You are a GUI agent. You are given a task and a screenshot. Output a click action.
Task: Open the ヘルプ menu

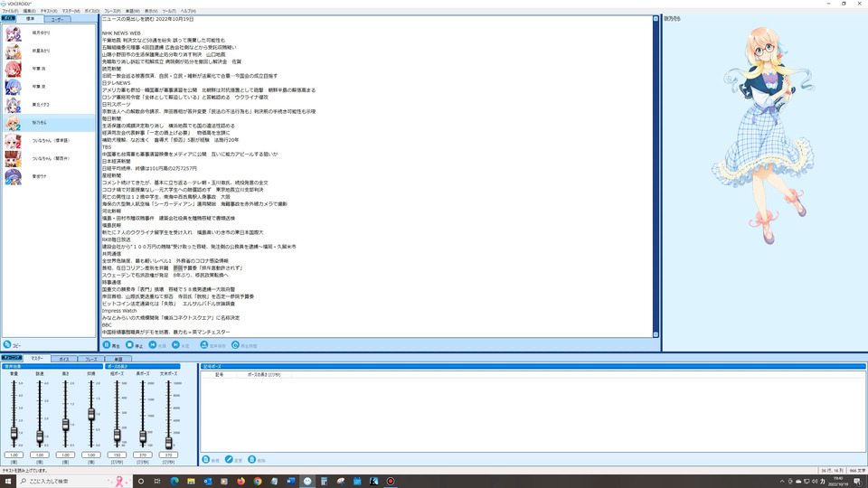tap(188, 11)
